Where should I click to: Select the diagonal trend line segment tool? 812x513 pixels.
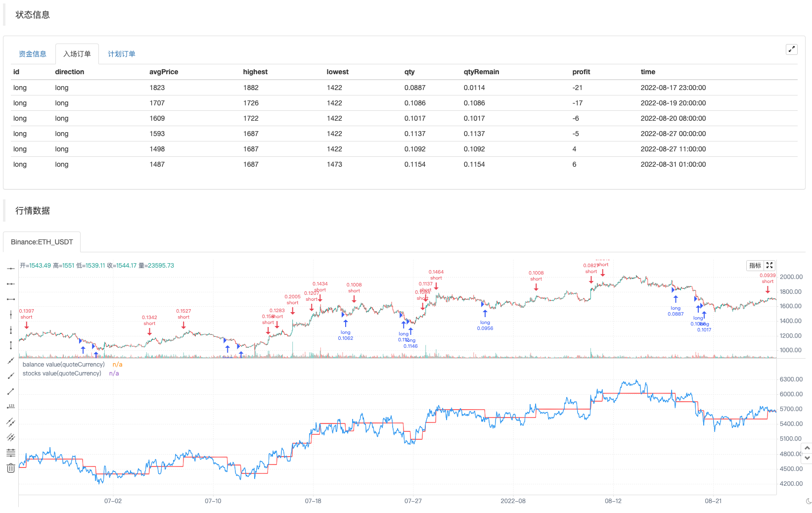[x=11, y=391]
